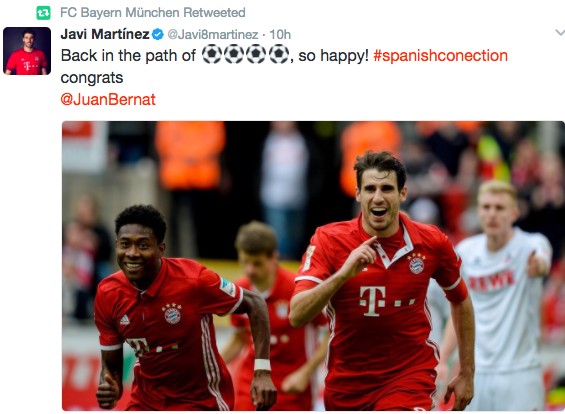Click the green retweet icon
This screenshot has height=414, width=565.
[43, 13]
